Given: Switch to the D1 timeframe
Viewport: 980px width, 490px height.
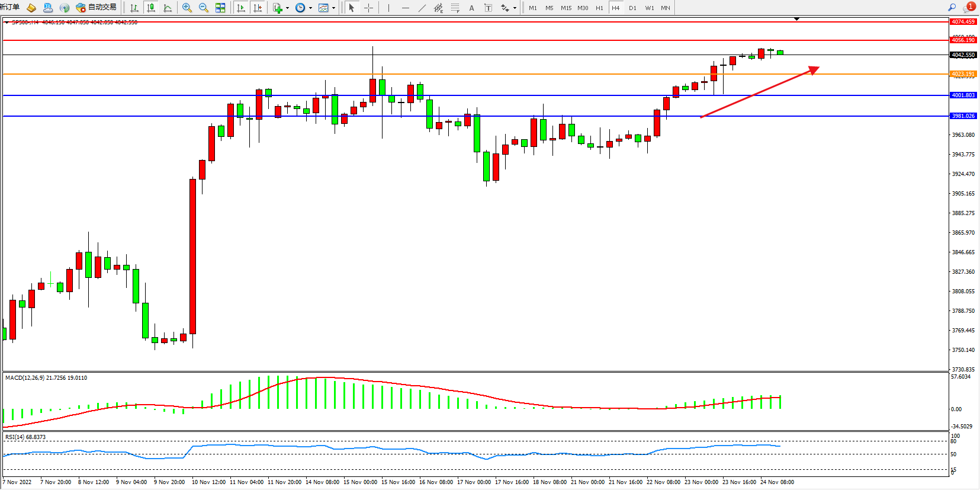Looking at the screenshot, I should [x=632, y=8].
